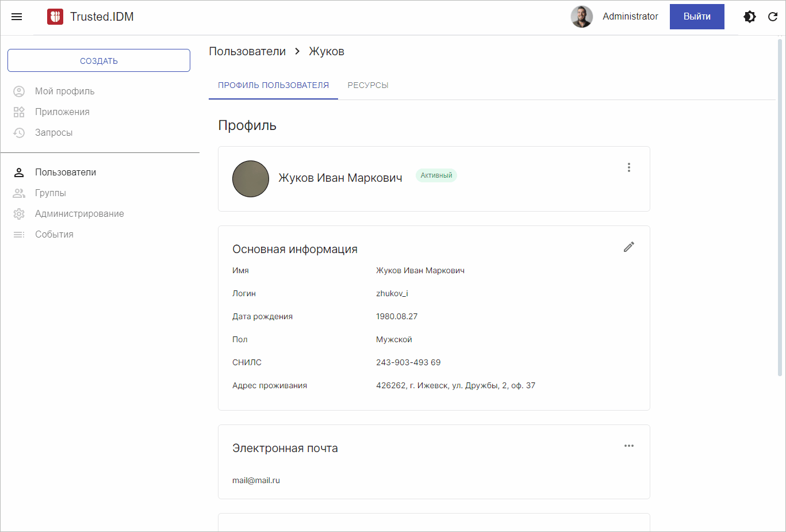Toggle dark theme mode
This screenshot has width=786, height=532.
point(749,17)
